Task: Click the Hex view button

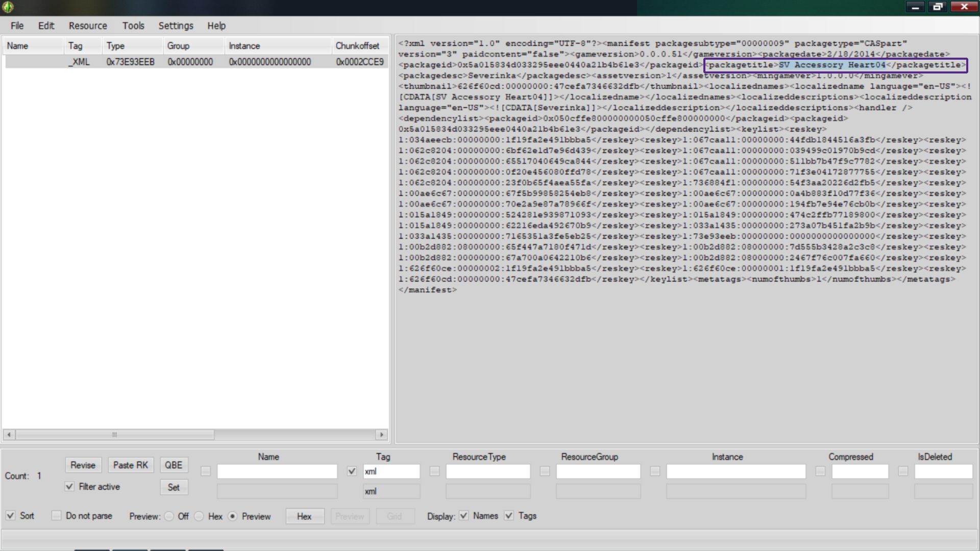Action: [x=305, y=516]
